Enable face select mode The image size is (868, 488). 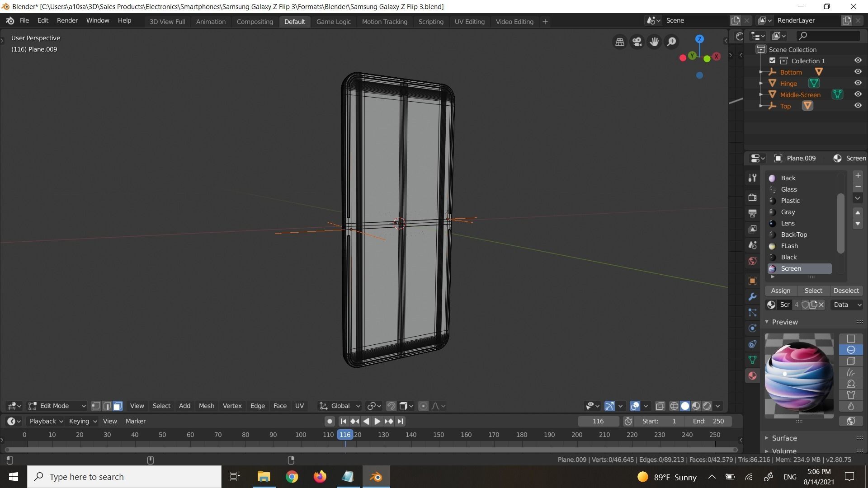(118, 406)
